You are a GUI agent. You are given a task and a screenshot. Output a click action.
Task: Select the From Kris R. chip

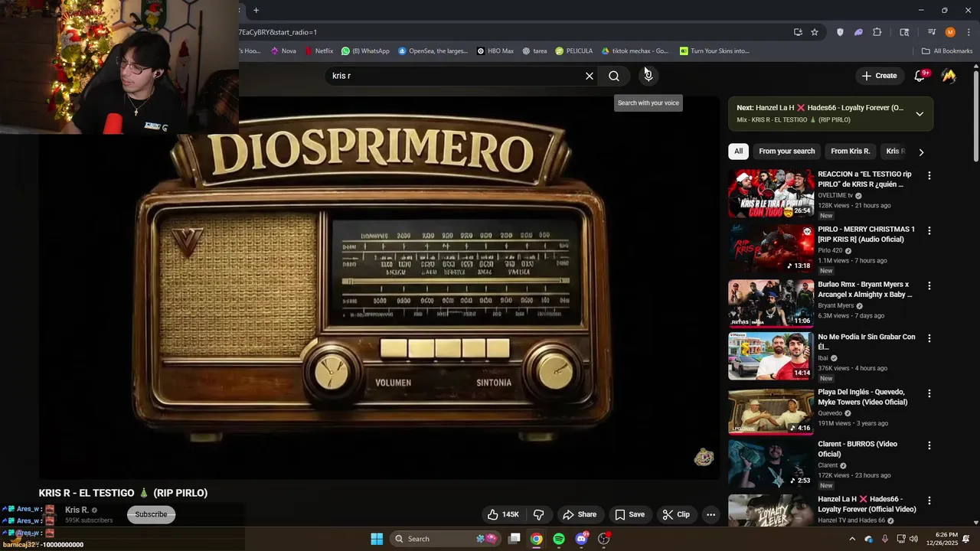(x=851, y=152)
